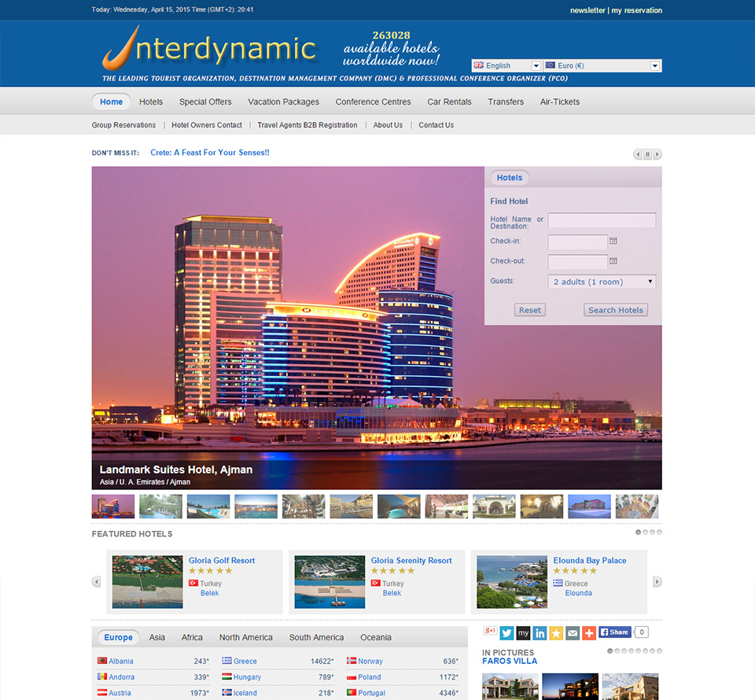755x700 pixels.
Task: Open the Check-out calendar picker icon
Action: click(613, 261)
